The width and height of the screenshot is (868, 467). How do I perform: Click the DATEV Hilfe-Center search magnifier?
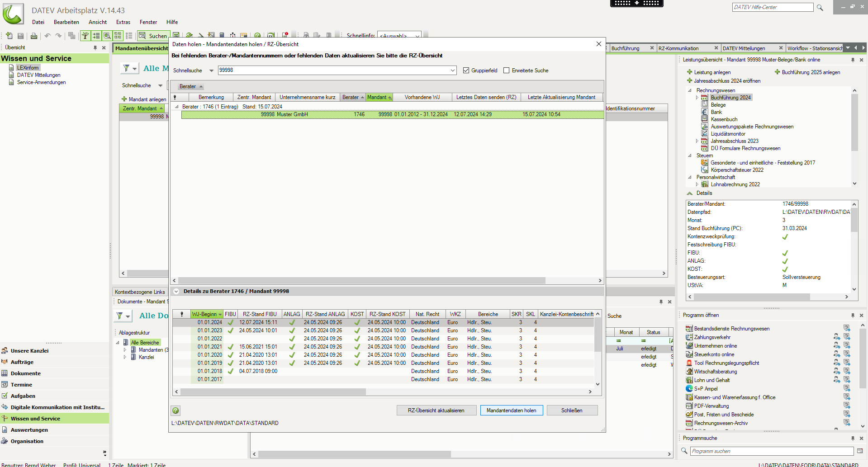coord(820,8)
